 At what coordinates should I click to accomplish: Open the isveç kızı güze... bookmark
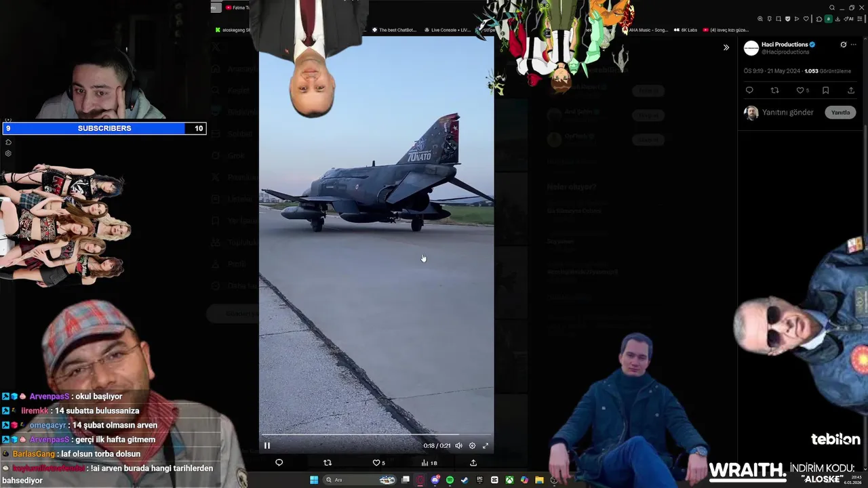[726, 30]
